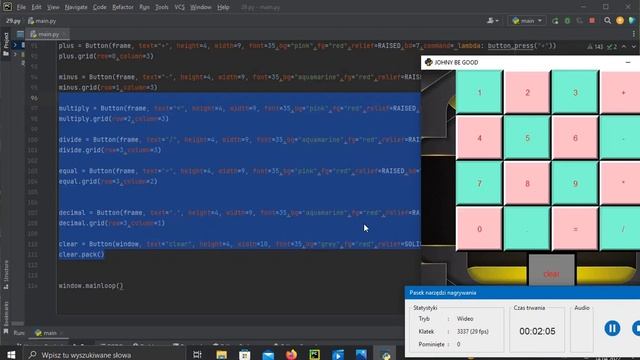Click main.py breadcrumb in navigation bar
640x360 pixels.
pyautogui.click(x=42, y=20)
